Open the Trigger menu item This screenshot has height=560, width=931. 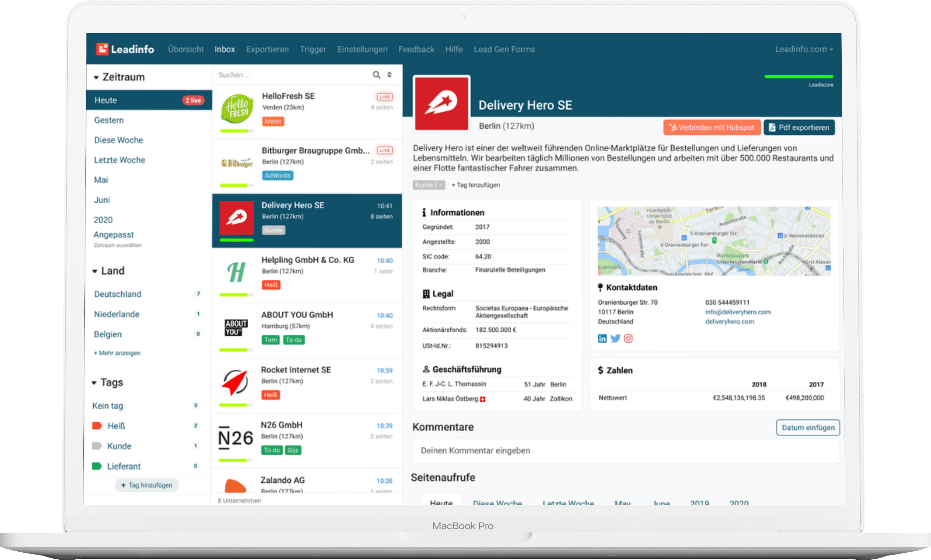[313, 49]
